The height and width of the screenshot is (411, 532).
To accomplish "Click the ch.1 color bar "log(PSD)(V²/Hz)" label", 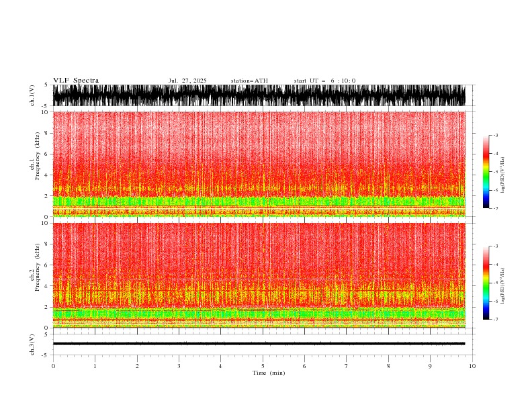I will 503,175.
